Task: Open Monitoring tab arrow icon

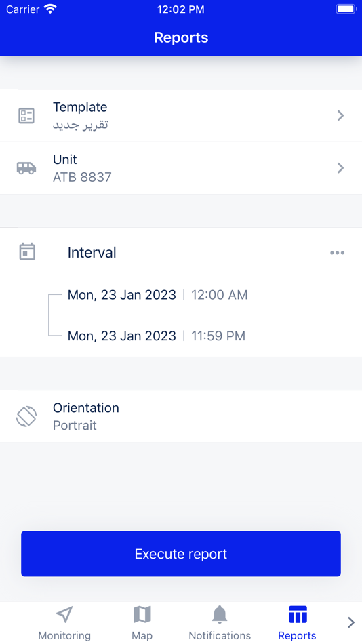Action: tap(64, 615)
